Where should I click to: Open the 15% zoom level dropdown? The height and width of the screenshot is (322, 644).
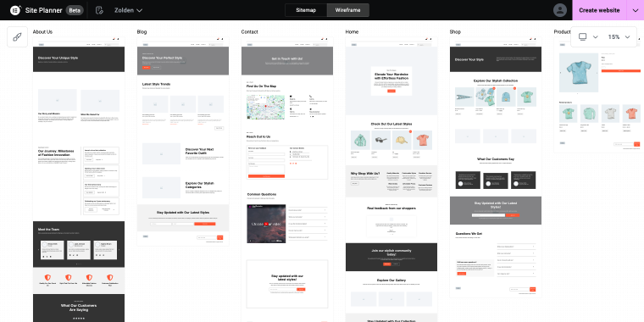point(619,37)
